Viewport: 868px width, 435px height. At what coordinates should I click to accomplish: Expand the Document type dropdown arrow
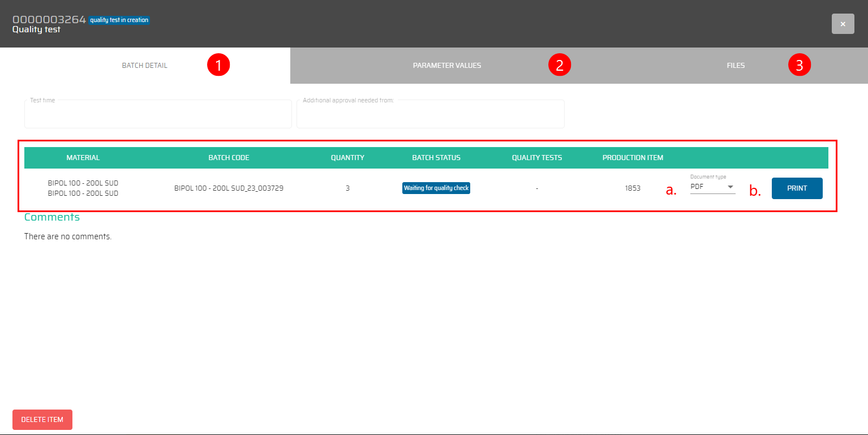click(x=730, y=187)
